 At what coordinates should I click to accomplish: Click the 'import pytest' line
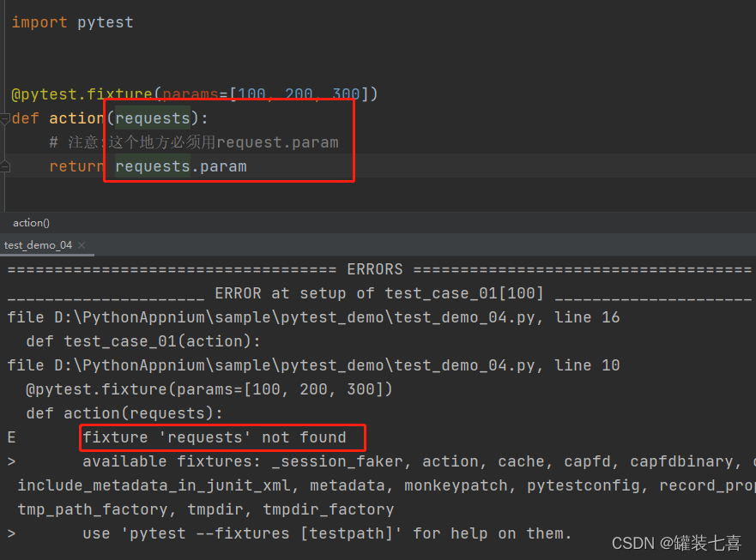point(72,22)
